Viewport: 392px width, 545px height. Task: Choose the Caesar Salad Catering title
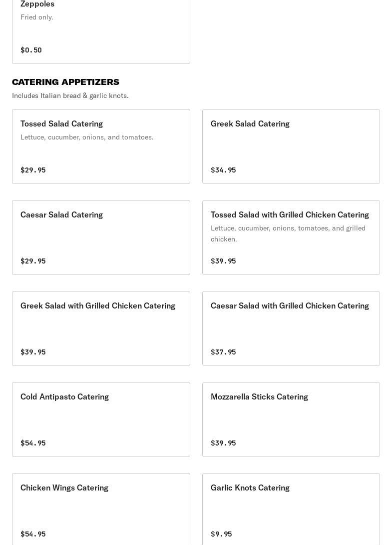click(x=61, y=214)
